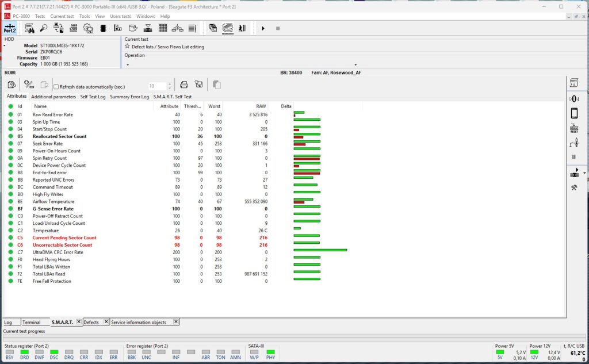Close the Service information objects tab

click(176, 322)
